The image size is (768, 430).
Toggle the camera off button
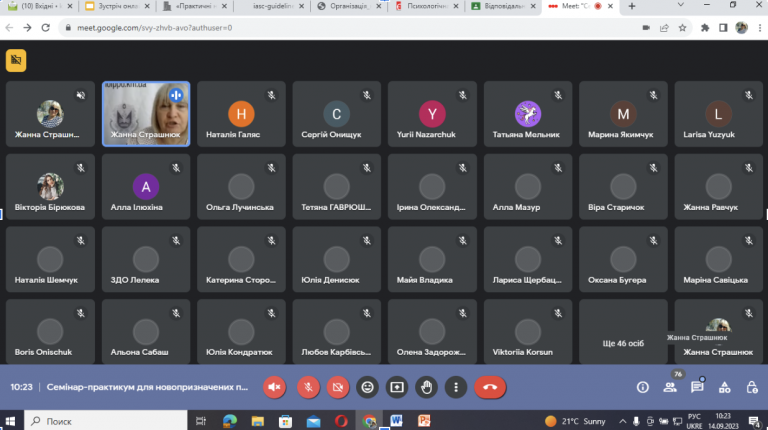tap(337, 387)
